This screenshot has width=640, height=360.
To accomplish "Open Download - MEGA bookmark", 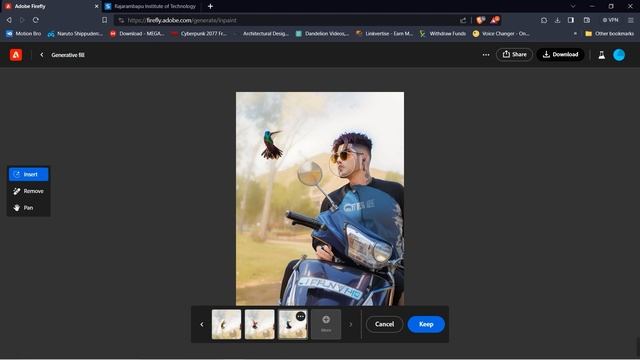I will point(137,33).
